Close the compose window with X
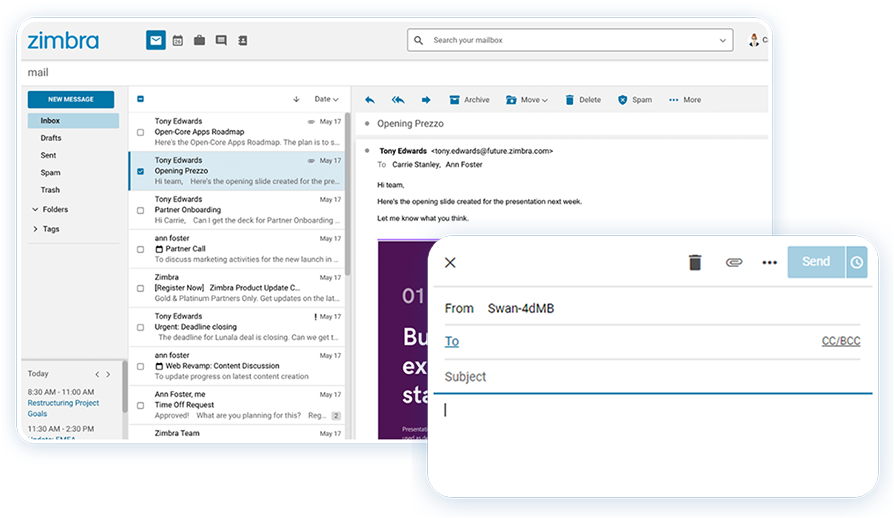The width and height of the screenshot is (894, 518). (450, 262)
